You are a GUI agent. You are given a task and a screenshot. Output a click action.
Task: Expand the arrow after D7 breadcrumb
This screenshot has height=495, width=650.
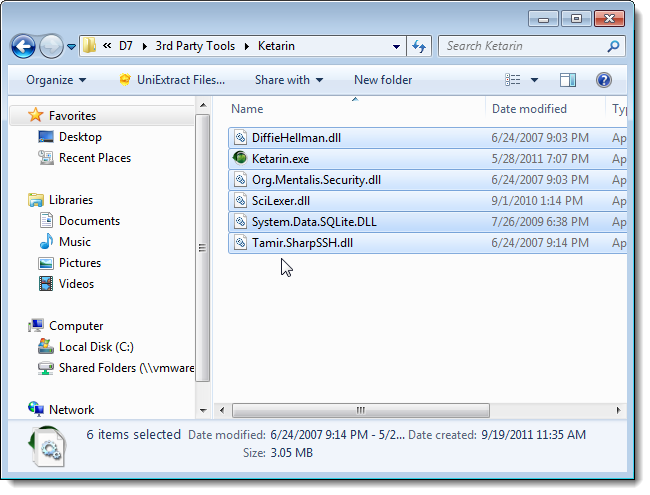145,46
